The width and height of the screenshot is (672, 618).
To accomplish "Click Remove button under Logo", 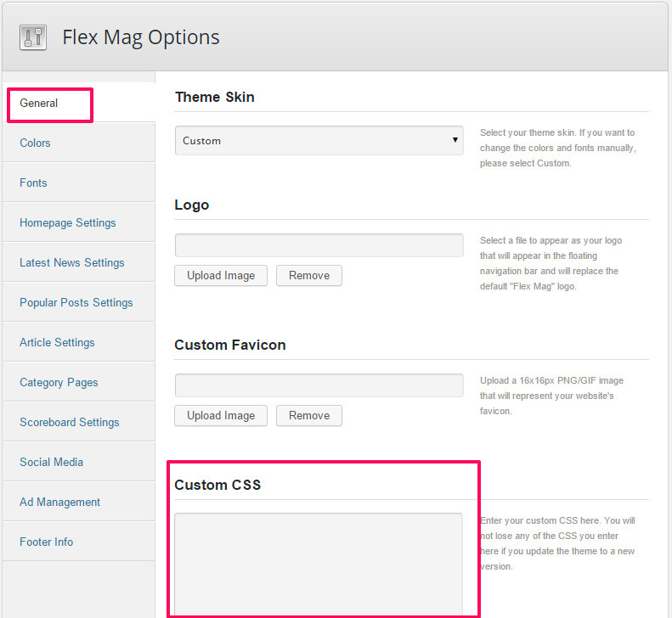I will (x=309, y=275).
